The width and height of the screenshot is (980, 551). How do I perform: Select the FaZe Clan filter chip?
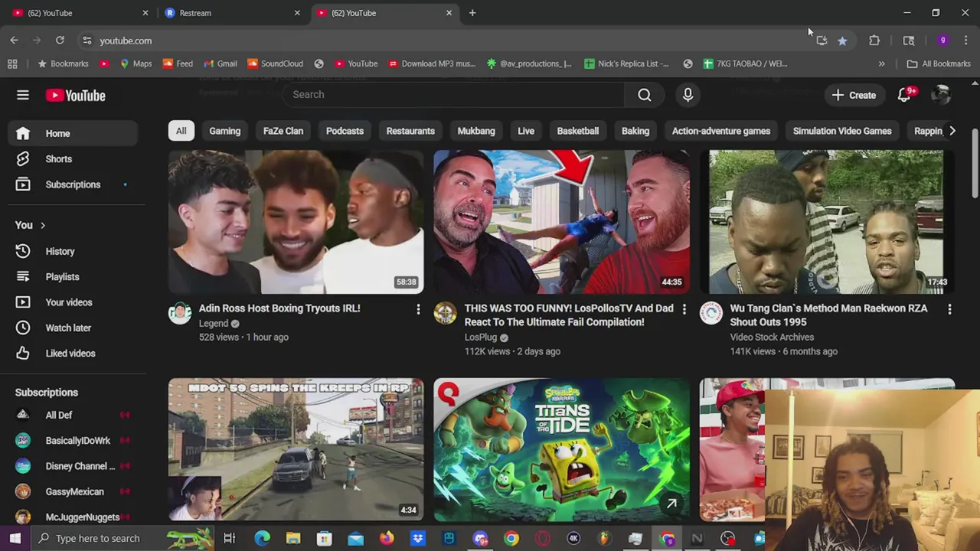tap(283, 131)
